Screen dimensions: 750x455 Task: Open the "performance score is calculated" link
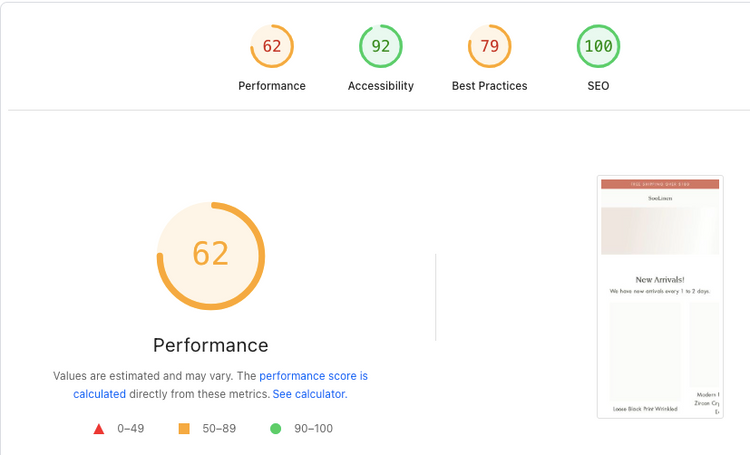point(313,377)
